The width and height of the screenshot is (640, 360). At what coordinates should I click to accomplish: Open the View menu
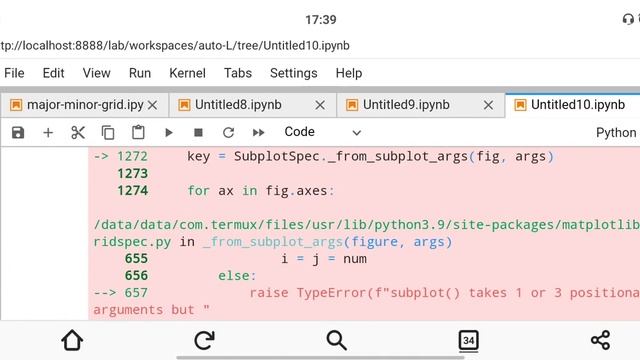96,73
